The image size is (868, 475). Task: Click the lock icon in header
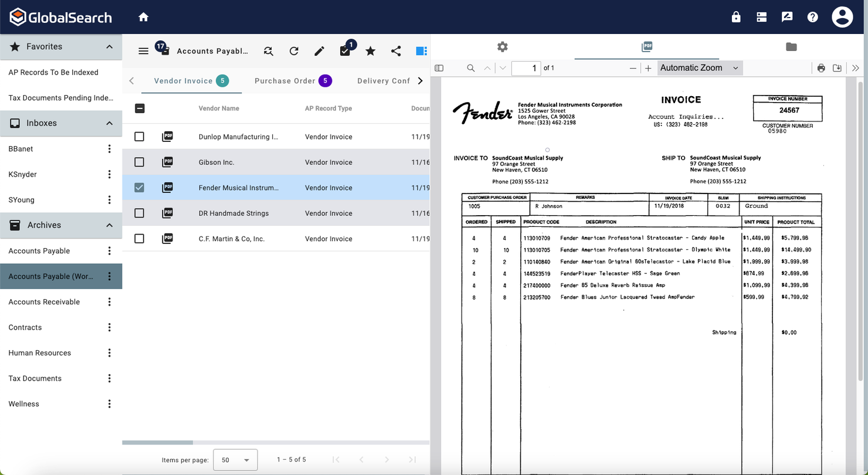tap(736, 17)
